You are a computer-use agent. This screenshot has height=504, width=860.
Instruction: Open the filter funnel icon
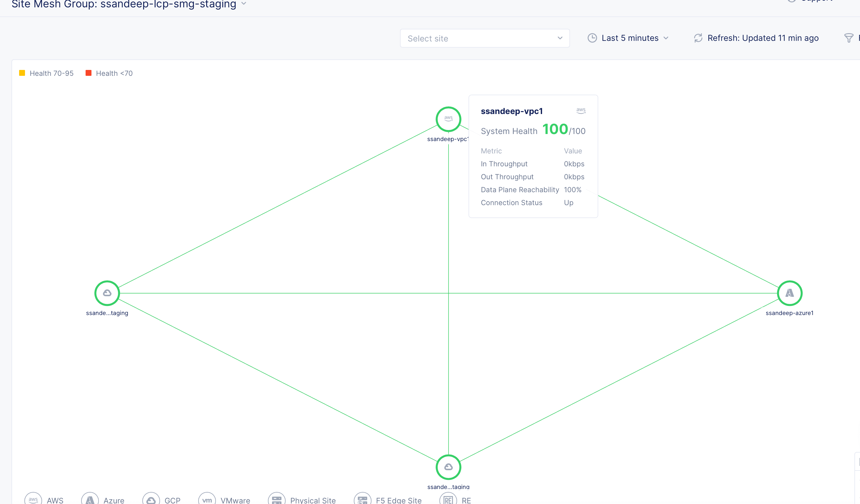pyautogui.click(x=849, y=38)
